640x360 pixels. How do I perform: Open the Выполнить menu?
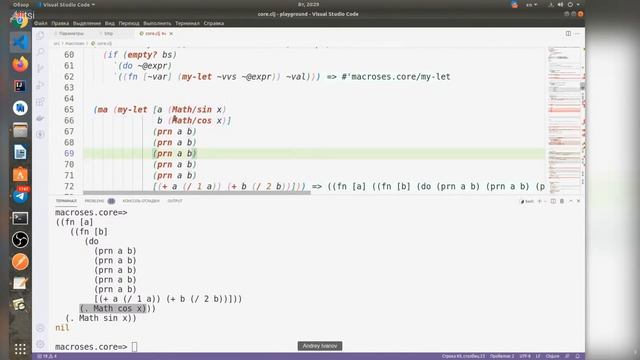pyautogui.click(x=157, y=23)
